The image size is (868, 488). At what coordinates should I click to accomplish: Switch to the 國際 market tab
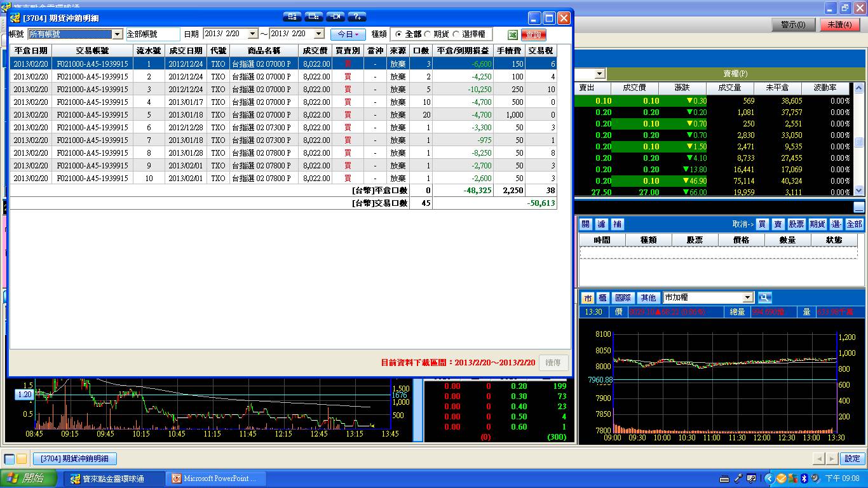[x=623, y=297]
